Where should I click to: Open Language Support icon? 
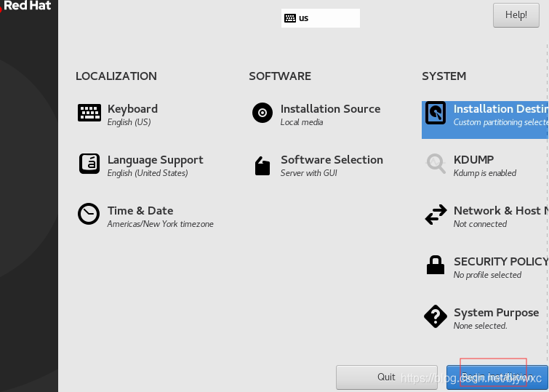pos(89,164)
